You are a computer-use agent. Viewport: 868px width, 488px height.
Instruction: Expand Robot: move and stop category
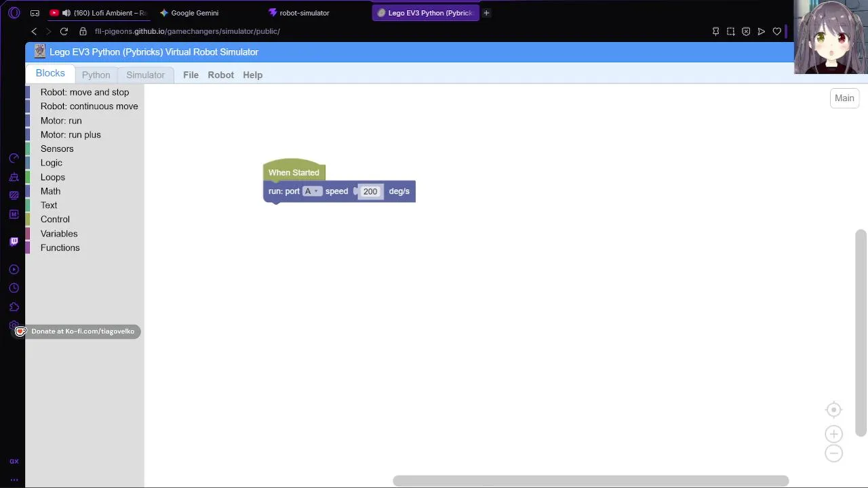pos(85,92)
